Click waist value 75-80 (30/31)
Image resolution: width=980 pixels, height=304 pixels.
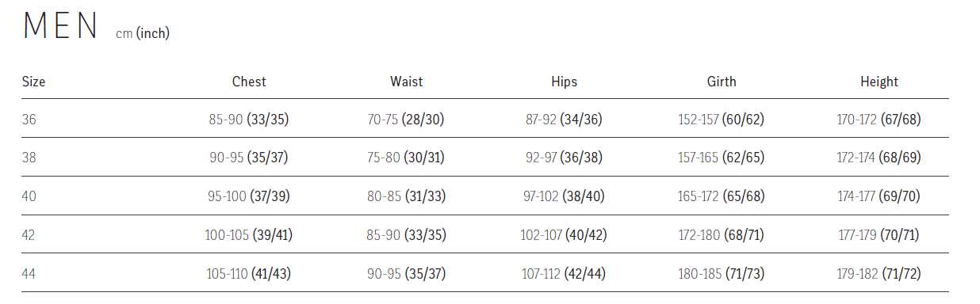(406, 158)
